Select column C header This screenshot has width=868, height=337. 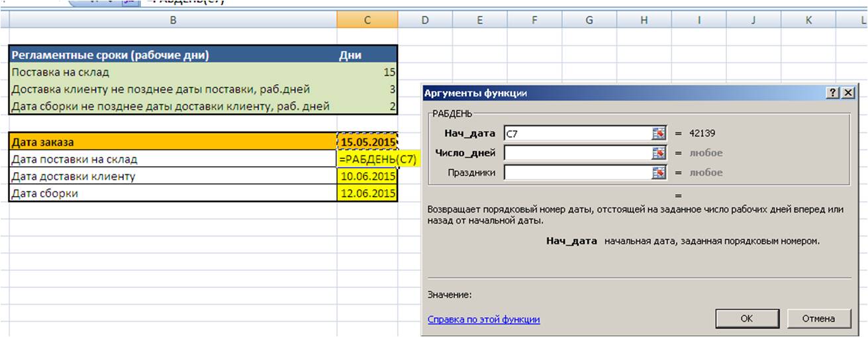tap(367, 21)
